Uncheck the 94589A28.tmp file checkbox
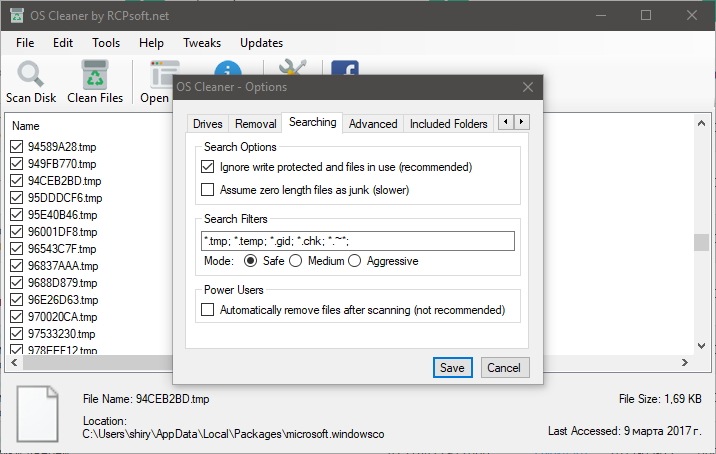Image resolution: width=716 pixels, height=454 pixels. [16, 147]
